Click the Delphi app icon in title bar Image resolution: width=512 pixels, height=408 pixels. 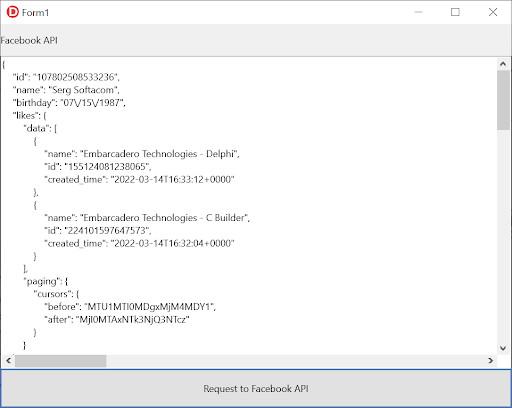coord(12,12)
